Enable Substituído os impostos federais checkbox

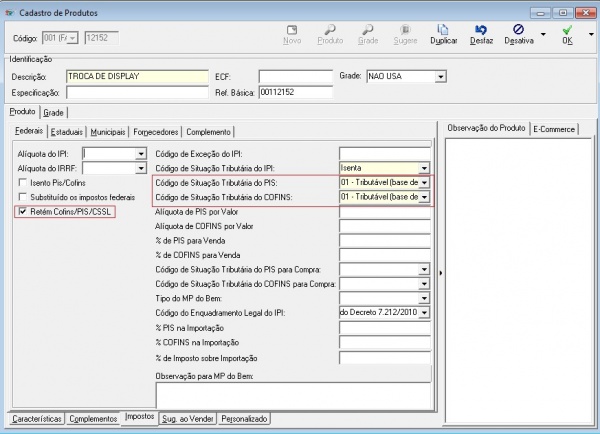coord(23,198)
